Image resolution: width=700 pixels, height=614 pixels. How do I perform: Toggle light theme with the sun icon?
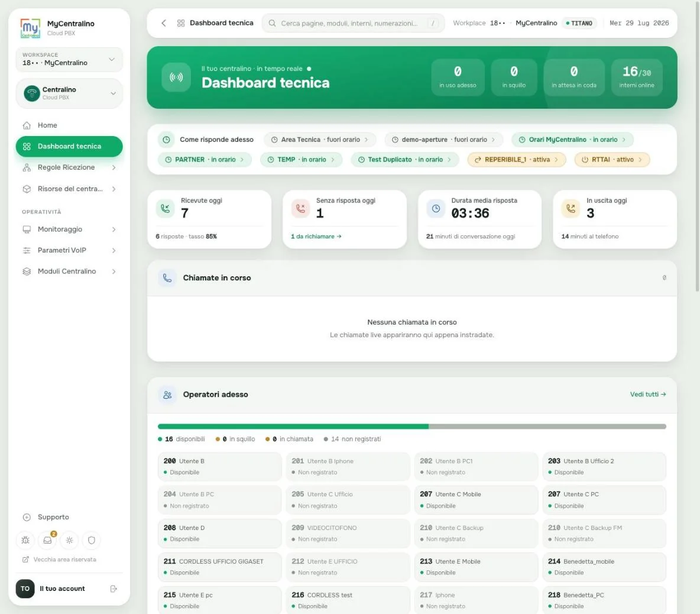[70, 540]
